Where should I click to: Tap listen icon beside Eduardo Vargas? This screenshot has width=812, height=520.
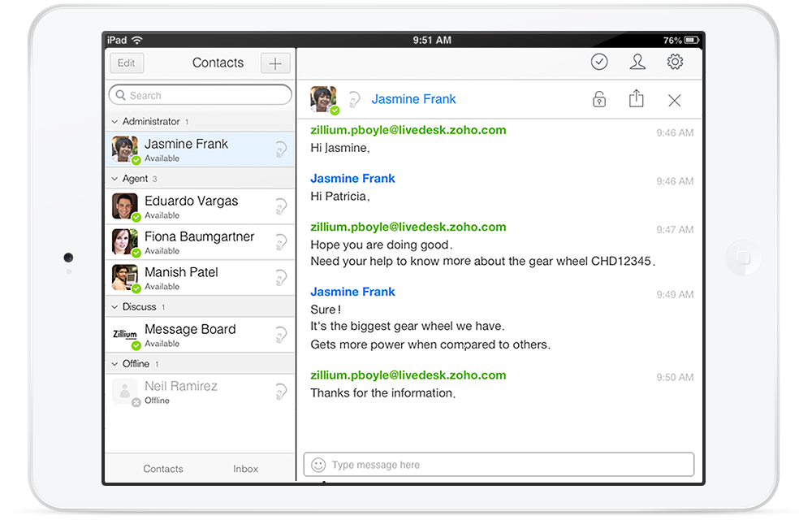(x=281, y=206)
